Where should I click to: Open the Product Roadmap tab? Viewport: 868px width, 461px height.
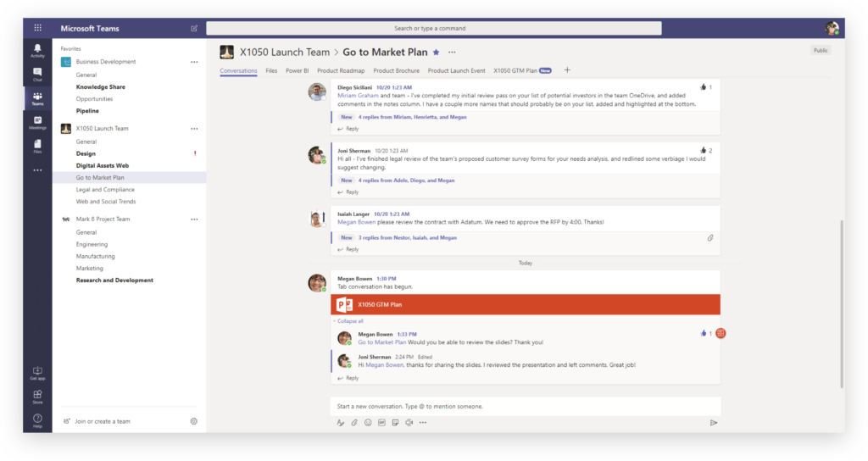pyautogui.click(x=341, y=71)
